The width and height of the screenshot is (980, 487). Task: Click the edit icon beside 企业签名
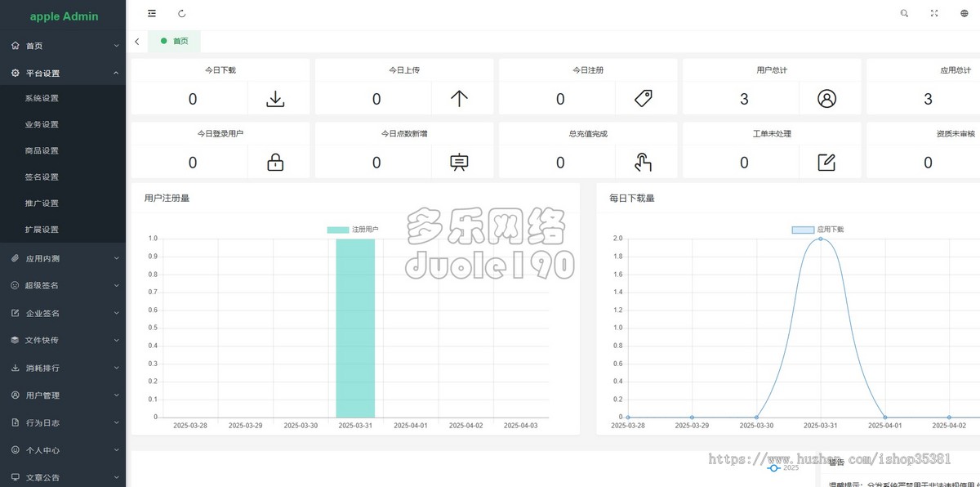tap(16, 313)
